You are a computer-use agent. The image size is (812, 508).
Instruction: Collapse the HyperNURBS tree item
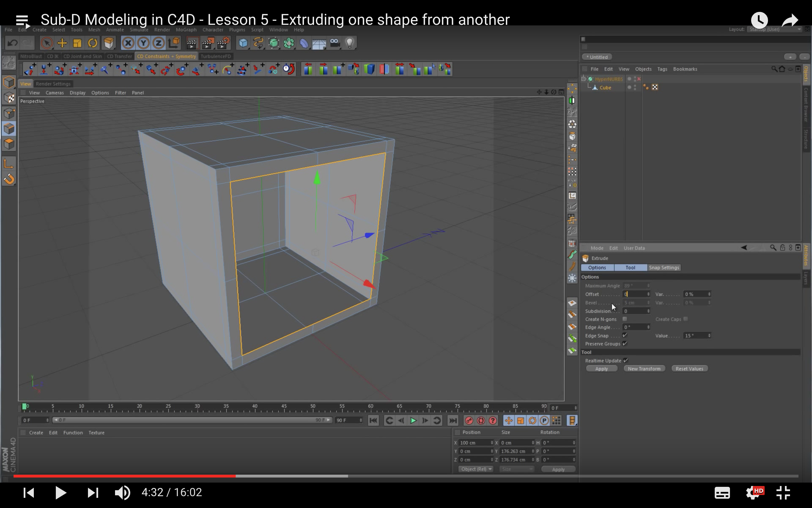coord(584,79)
